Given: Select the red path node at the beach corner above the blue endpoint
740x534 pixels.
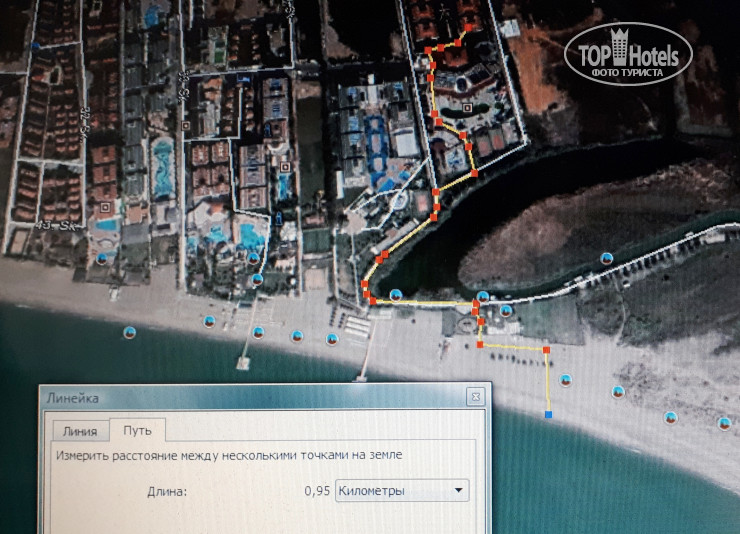Looking at the screenshot, I should coord(547,350).
